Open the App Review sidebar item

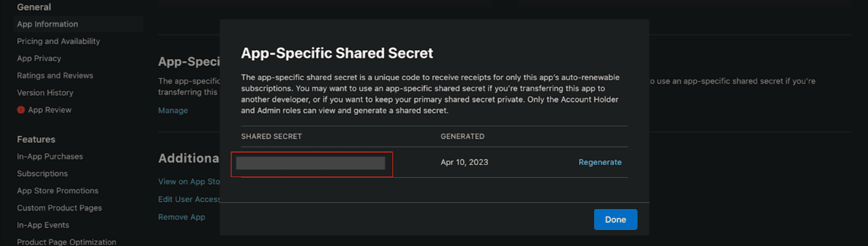(50, 109)
